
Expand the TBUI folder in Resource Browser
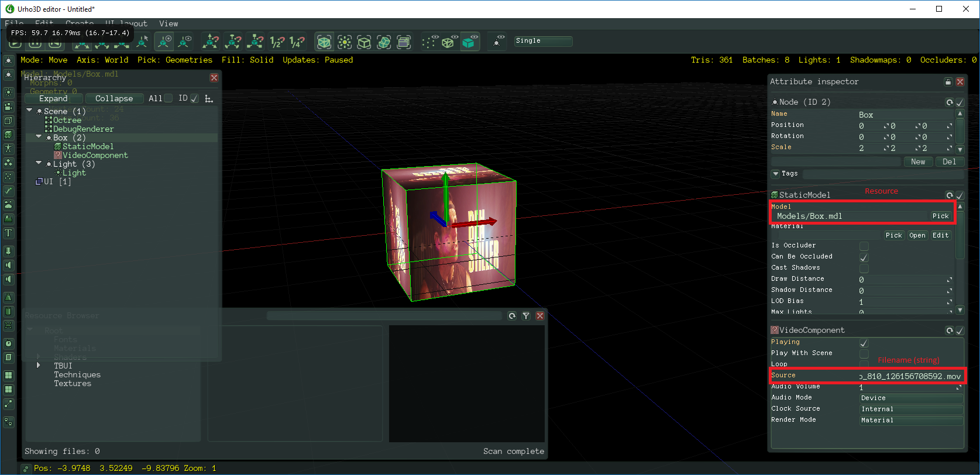[39, 366]
